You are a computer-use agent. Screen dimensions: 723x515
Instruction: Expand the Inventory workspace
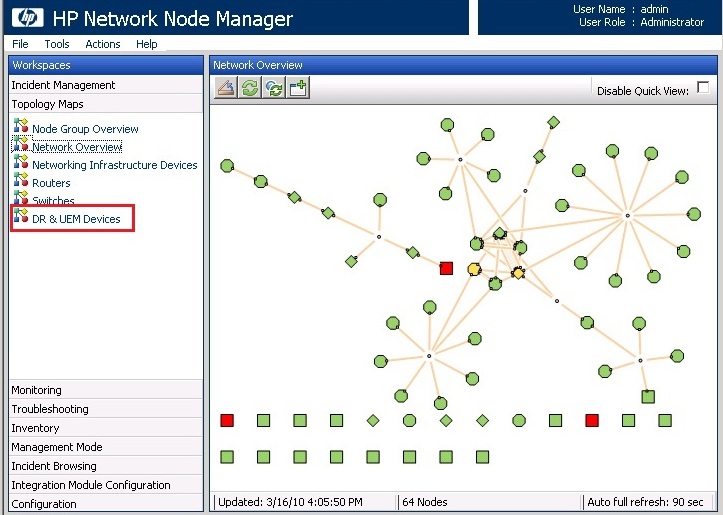(35, 428)
